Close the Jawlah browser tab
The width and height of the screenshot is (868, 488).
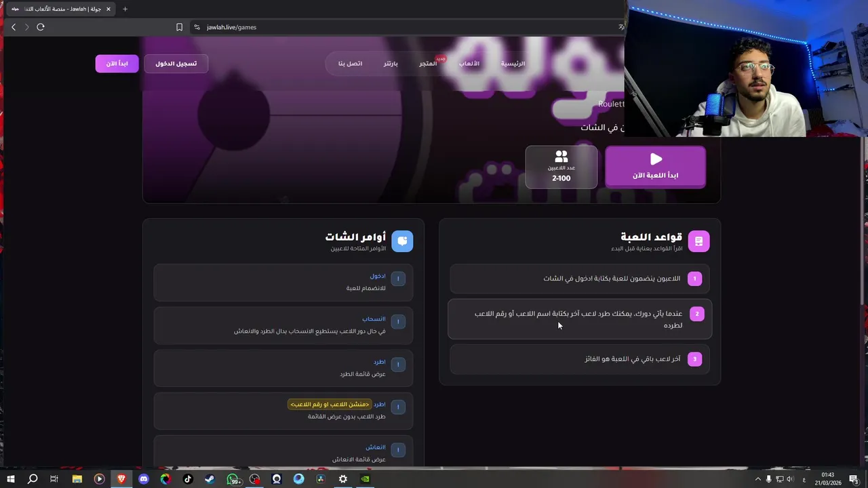pyautogui.click(x=108, y=9)
